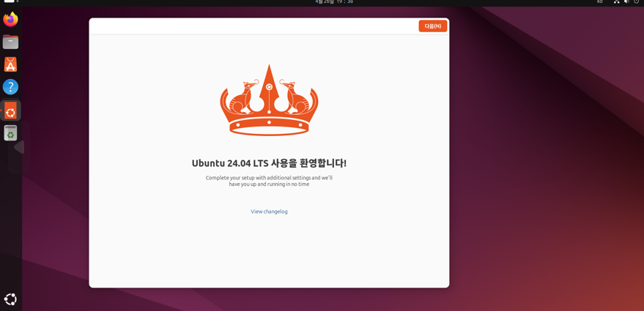
Task: Click the orange crown logo image
Action: (x=269, y=100)
